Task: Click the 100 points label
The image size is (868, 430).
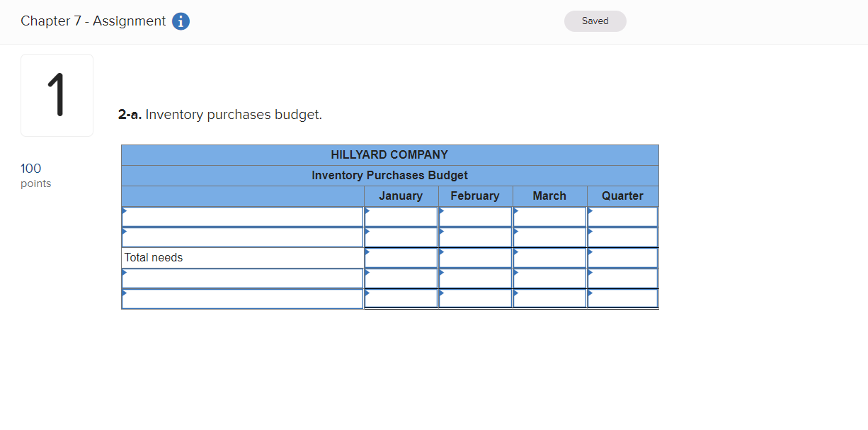Action: tap(35, 175)
